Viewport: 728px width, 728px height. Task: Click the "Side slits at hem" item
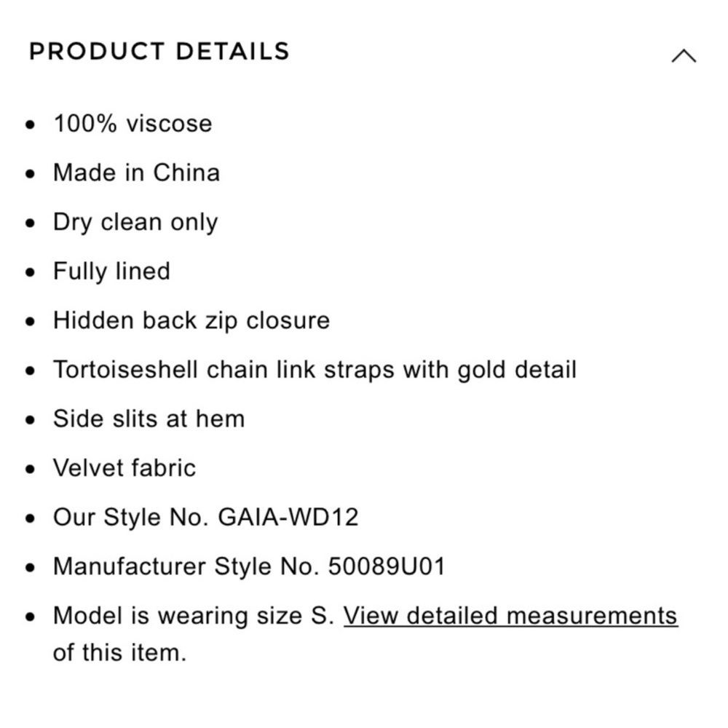tap(149, 419)
